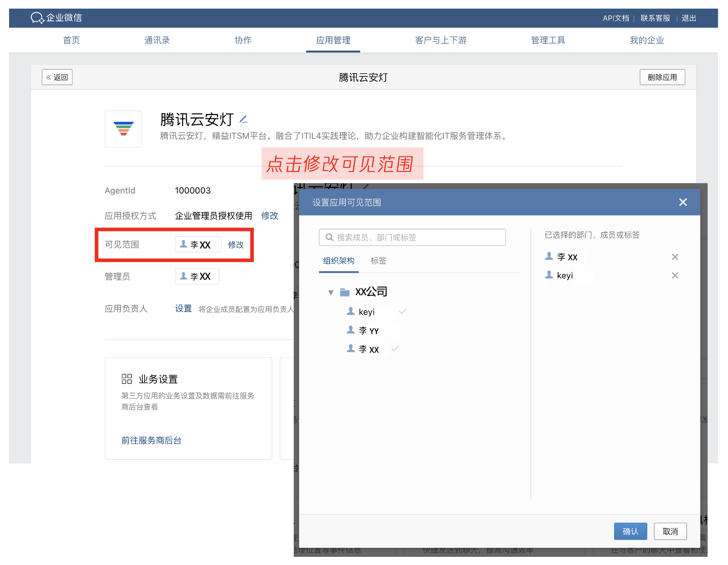Screen dimensions: 728x565
Task: Click the keyi avatar icon in selected list
Action: click(549, 275)
